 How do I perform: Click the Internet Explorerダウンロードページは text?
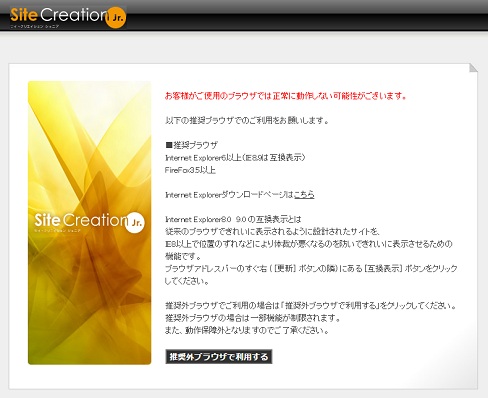pyautogui.click(x=229, y=195)
